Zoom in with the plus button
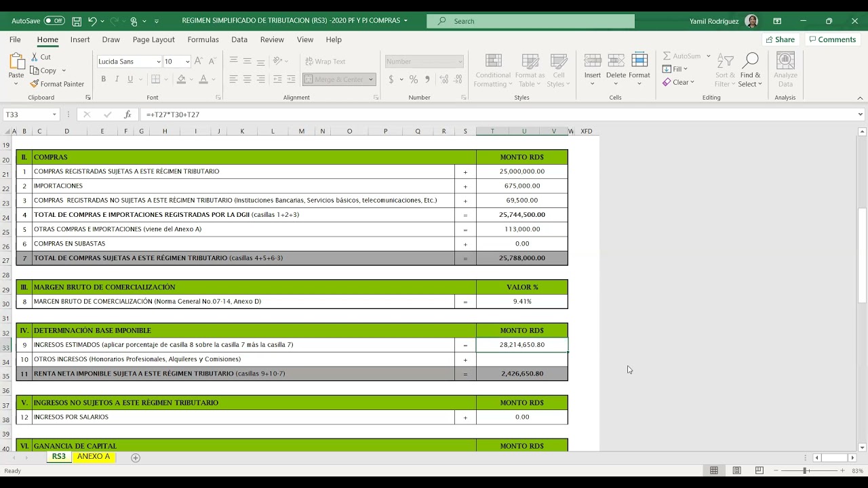This screenshot has width=868, height=488. pos(843,470)
